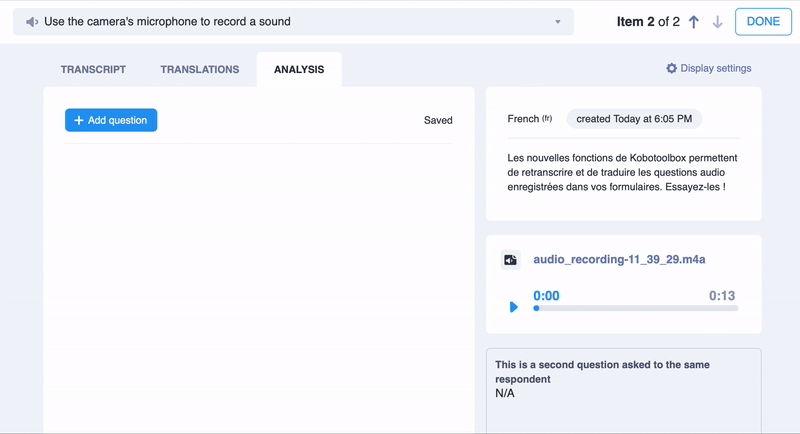The height and width of the screenshot is (434, 800).
Task: Open the TRANSLATIONS tab
Action: pyautogui.click(x=200, y=70)
